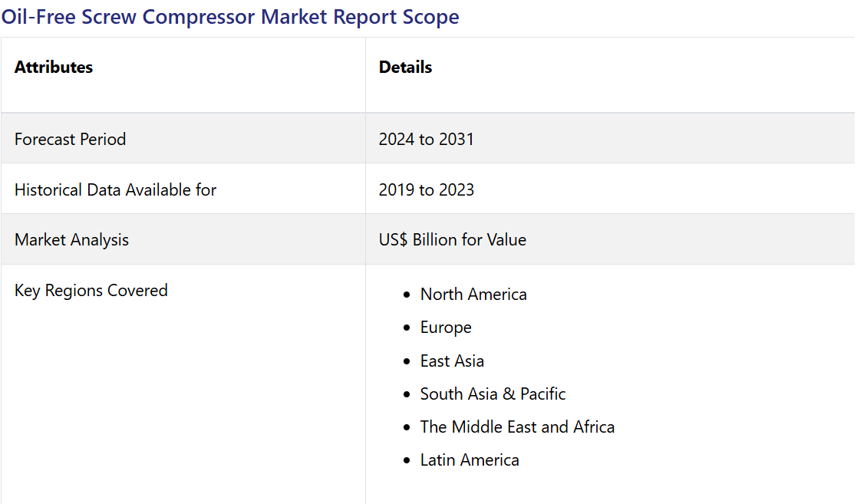Click the bullet point before Europe
The image size is (857, 504).
point(406,328)
